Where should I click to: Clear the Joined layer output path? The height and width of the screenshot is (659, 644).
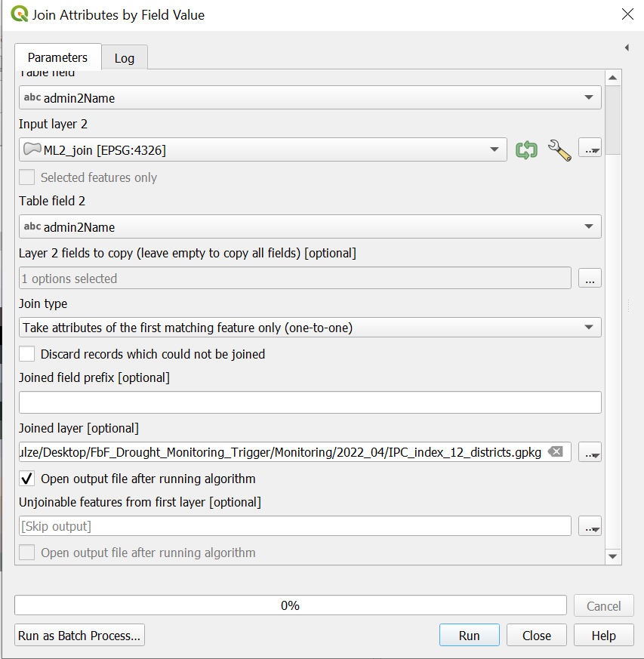point(555,452)
